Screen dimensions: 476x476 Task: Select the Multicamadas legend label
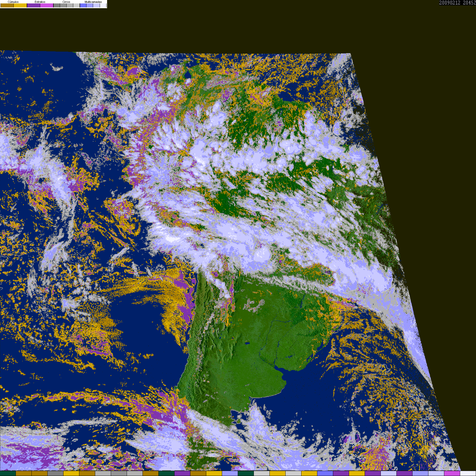[x=93, y=2]
